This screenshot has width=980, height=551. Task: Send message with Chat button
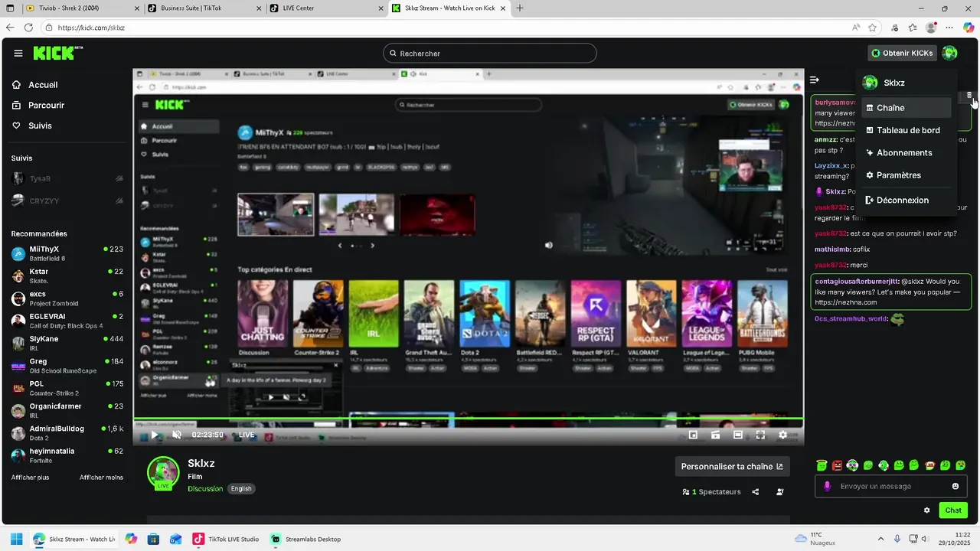pos(953,510)
